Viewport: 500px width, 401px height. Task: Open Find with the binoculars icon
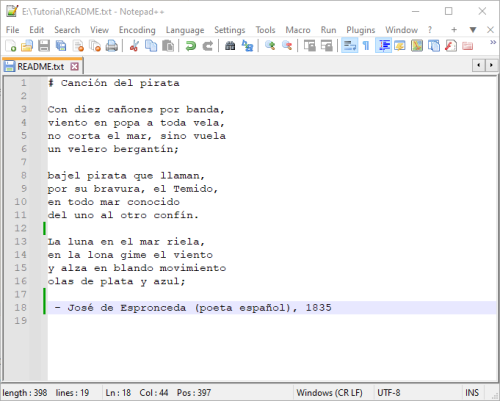[x=230, y=46]
